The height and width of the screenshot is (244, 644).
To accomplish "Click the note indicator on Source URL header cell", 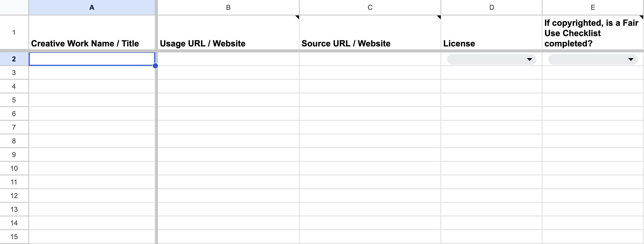I will click(439, 17).
